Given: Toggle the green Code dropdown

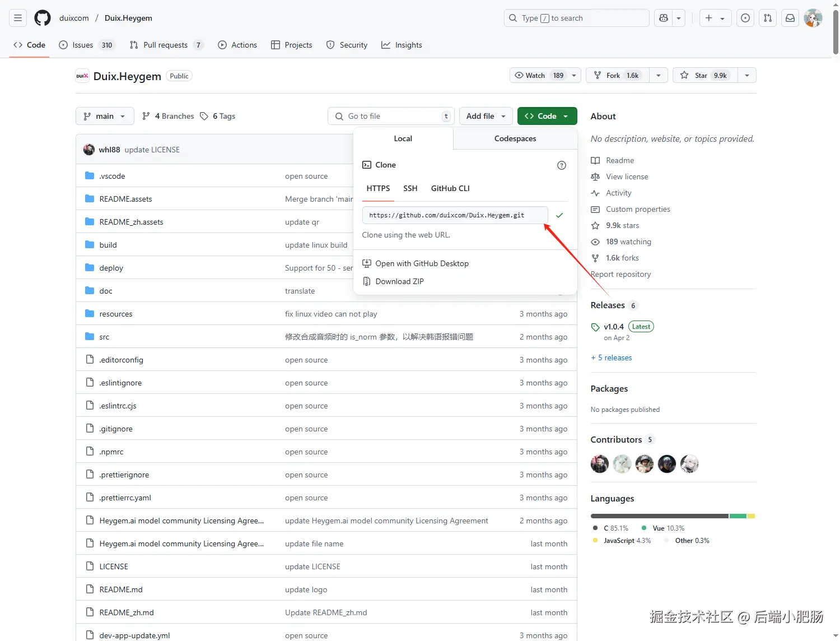Looking at the screenshot, I should 547,116.
